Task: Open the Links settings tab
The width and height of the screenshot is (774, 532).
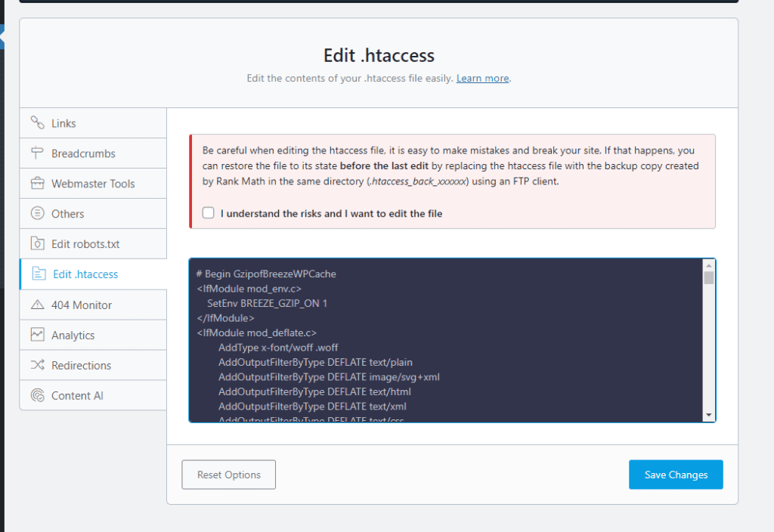Action: pyautogui.click(x=93, y=123)
